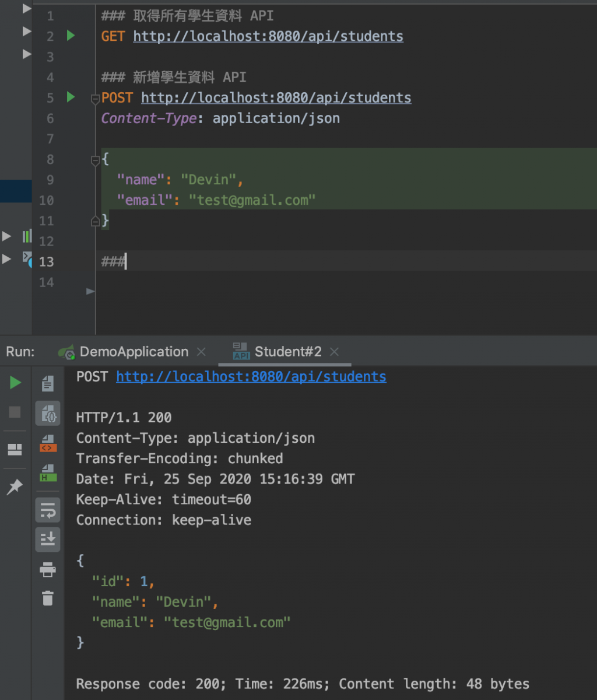Screen dimensions: 597x700
Task: View the response as HTML
Action: [x=48, y=473]
